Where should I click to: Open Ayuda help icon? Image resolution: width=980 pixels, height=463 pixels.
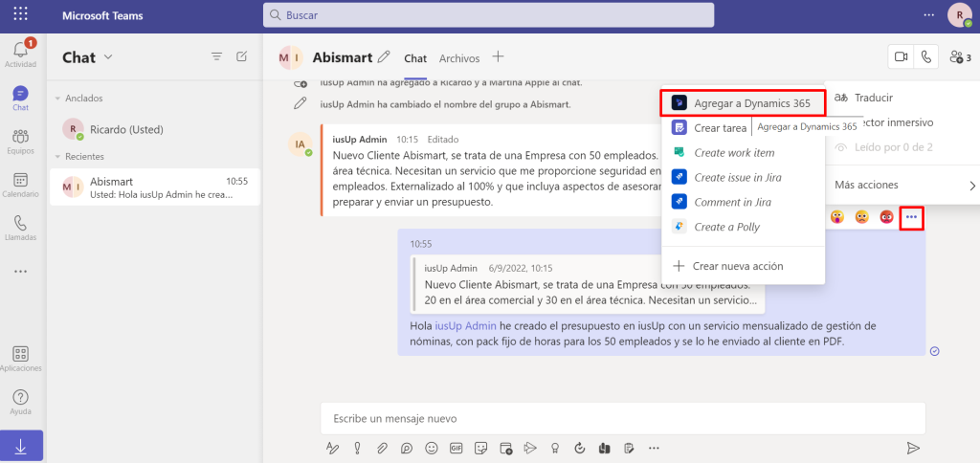coord(21,402)
